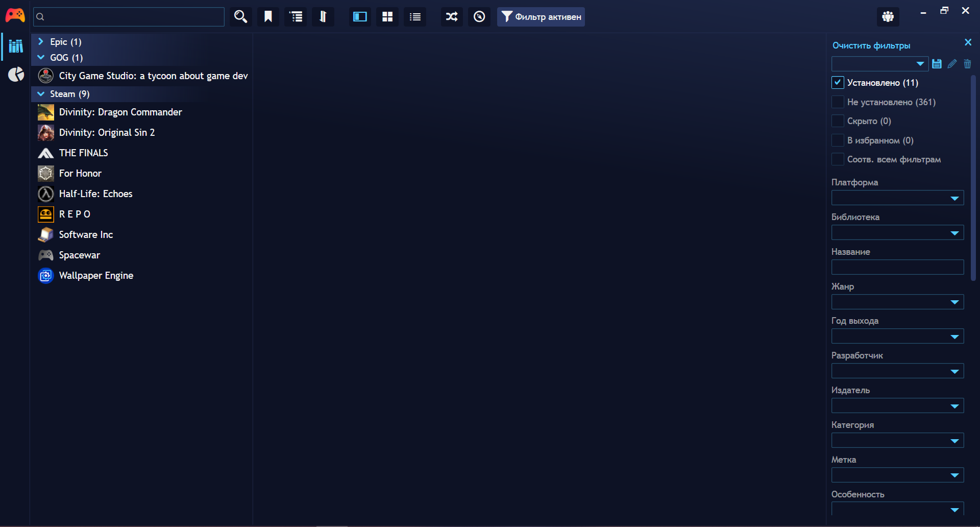Open the Особенность dropdown
The height and width of the screenshot is (527, 980).
point(897,509)
